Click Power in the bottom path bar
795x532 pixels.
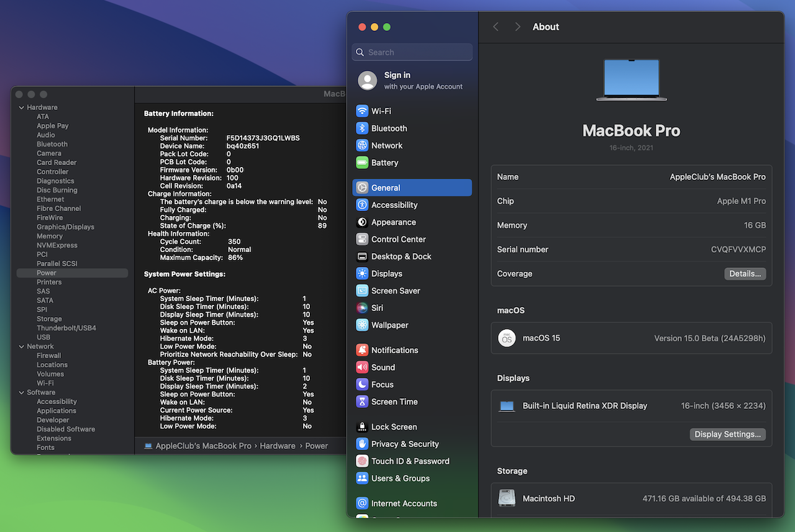[316, 446]
